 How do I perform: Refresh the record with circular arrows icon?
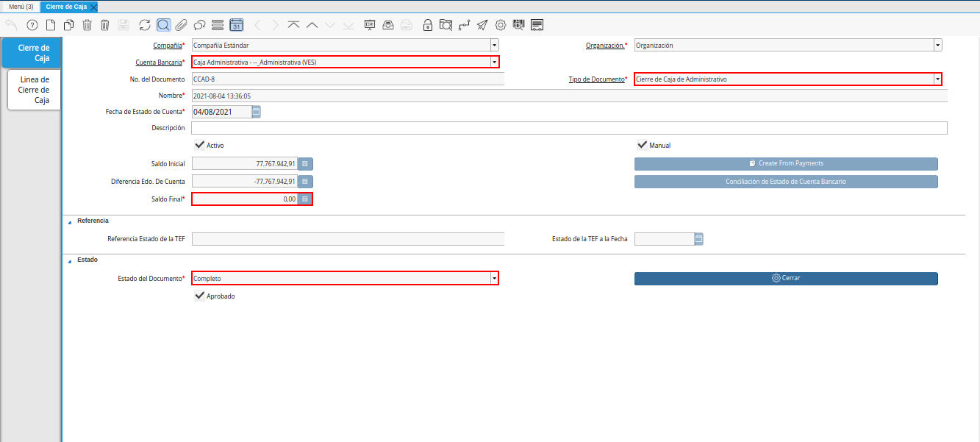145,25
